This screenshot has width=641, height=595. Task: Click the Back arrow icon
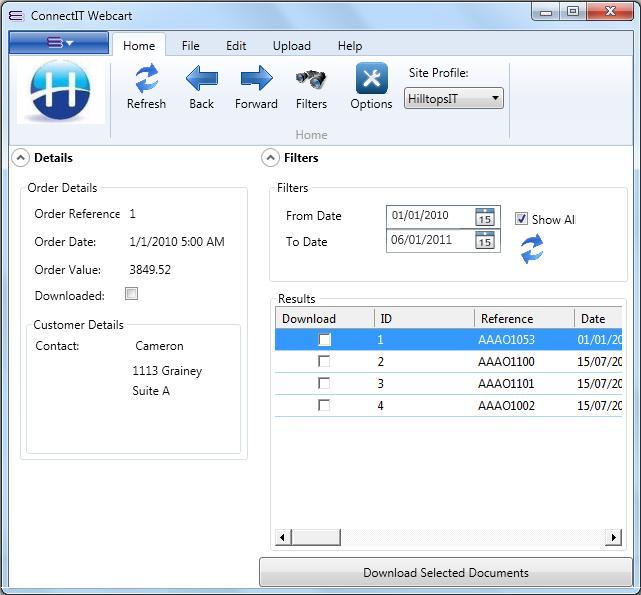click(x=201, y=79)
